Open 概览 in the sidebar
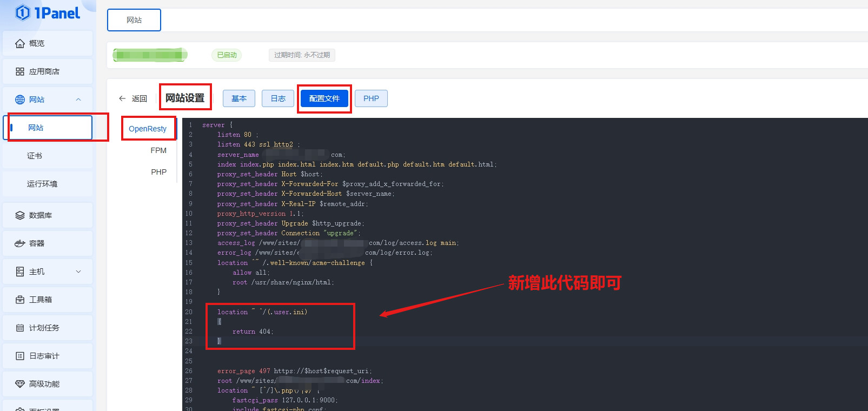868x411 pixels. 48,43
